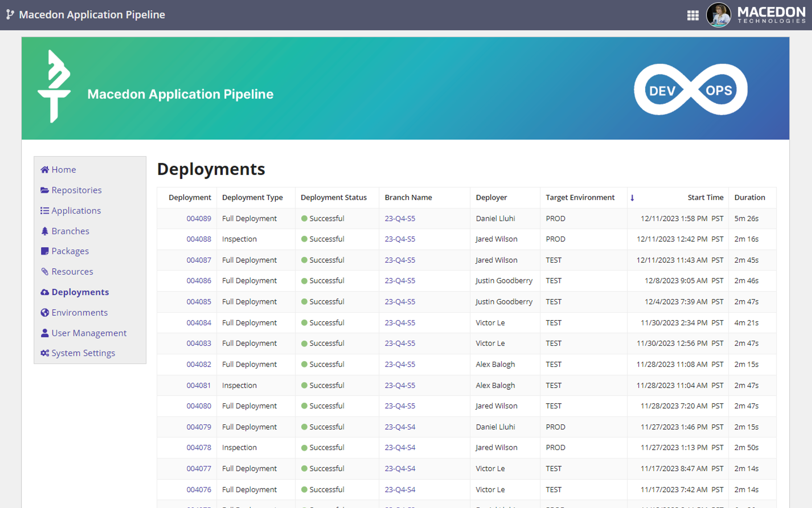
Task: Click the Packages note icon
Action: click(45, 251)
